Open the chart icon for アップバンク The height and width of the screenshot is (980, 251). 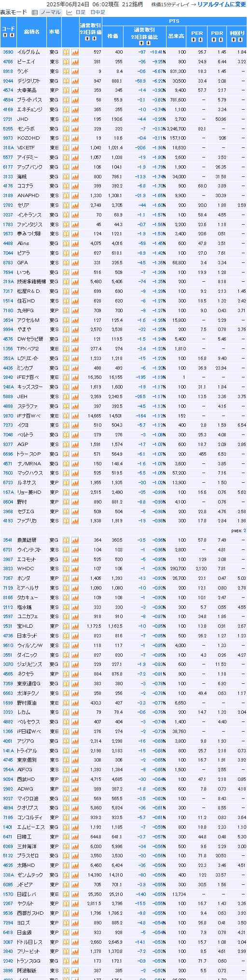click(x=75, y=167)
